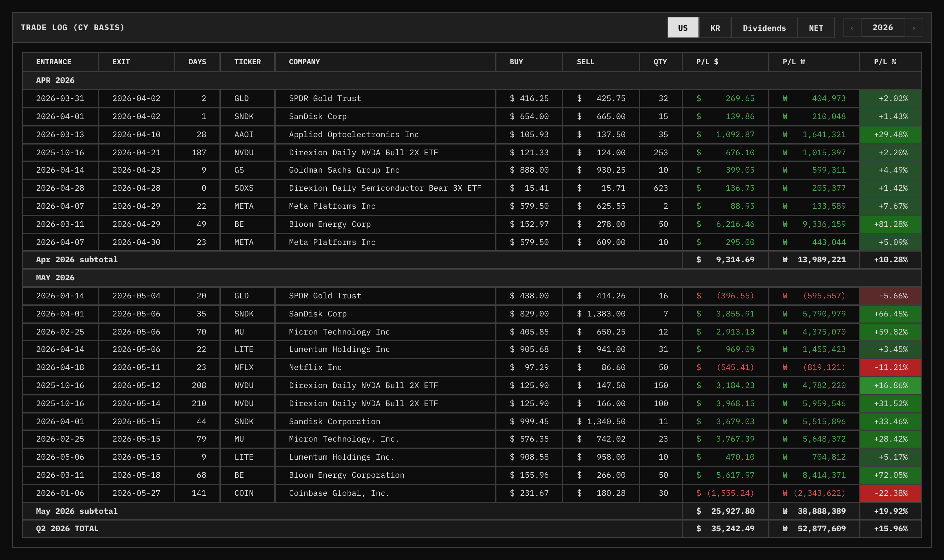Switch to the KR tab
Image resolution: width=944 pixels, height=560 pixels.
click(715, 27)
